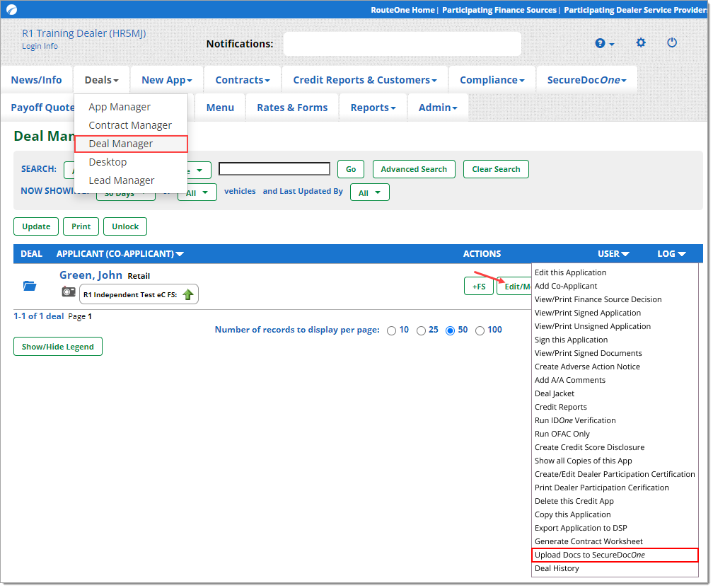Viewport: 713px width, 588px height.
Task: Open the Menu tab
Action: pyautogui.click(x=221, y=108)
